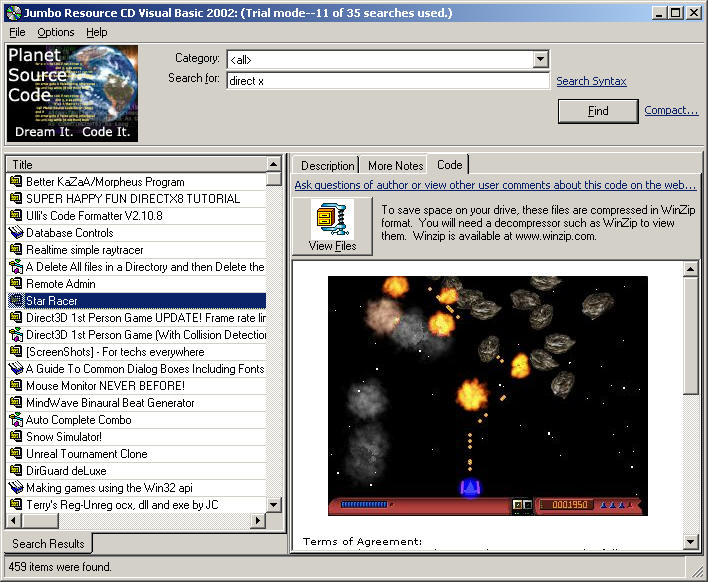Screen dimensions: 708x582
Task: Switch to the Description tab
Action: pos(327,166)
